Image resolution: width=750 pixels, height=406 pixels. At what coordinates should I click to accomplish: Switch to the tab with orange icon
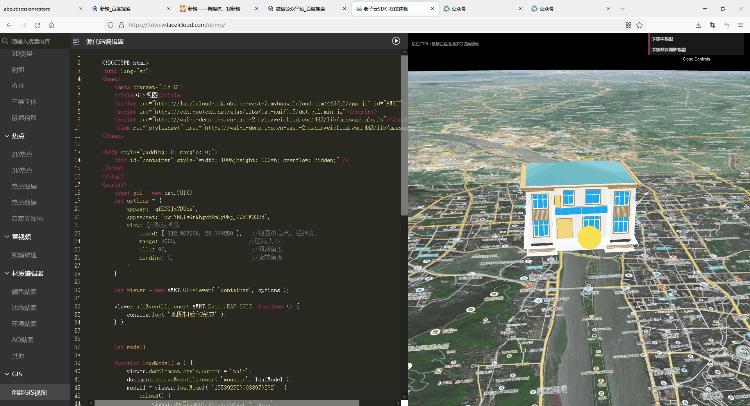pyautogui.click(x=217, y=9)
